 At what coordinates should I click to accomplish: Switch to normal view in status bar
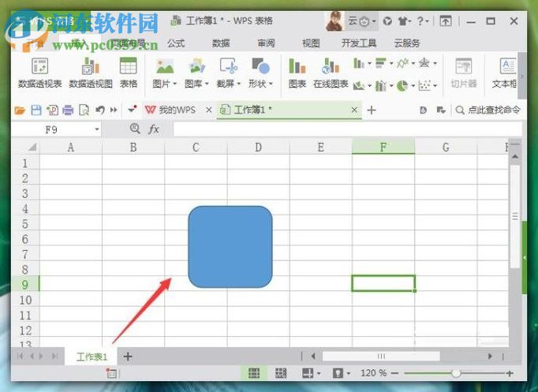point(254,373)
